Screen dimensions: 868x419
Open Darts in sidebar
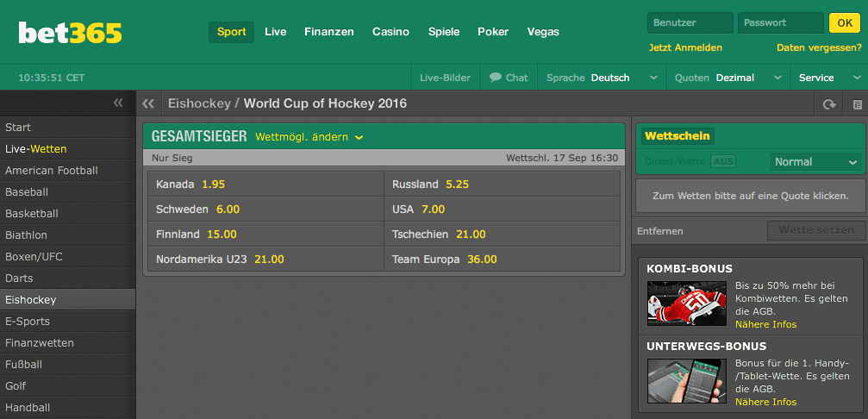tap(67, 278)
